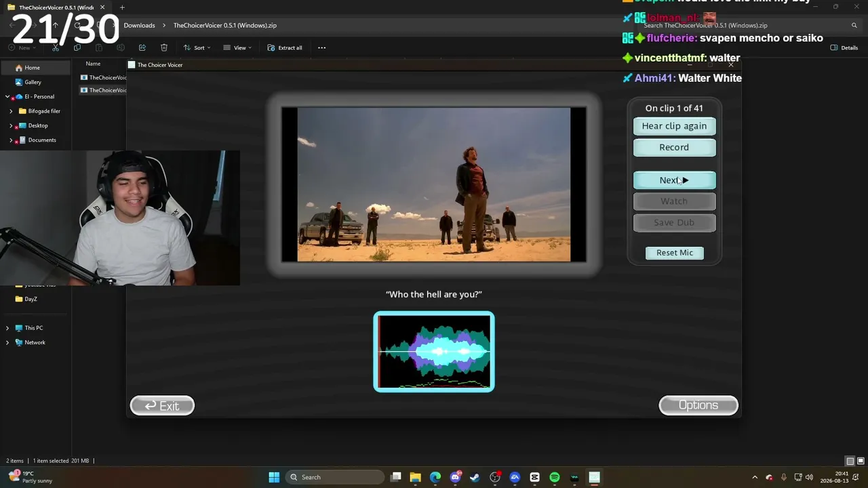Open the Sort dropdown menu
The height and width of the screenshot is (488, 868).
197,47
